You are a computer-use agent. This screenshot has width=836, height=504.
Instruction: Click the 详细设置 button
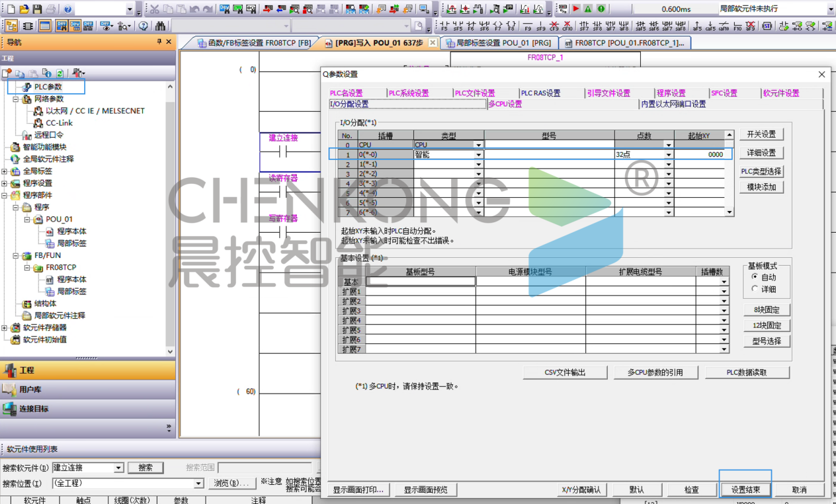pyautogui.click(x=761, y=153)
